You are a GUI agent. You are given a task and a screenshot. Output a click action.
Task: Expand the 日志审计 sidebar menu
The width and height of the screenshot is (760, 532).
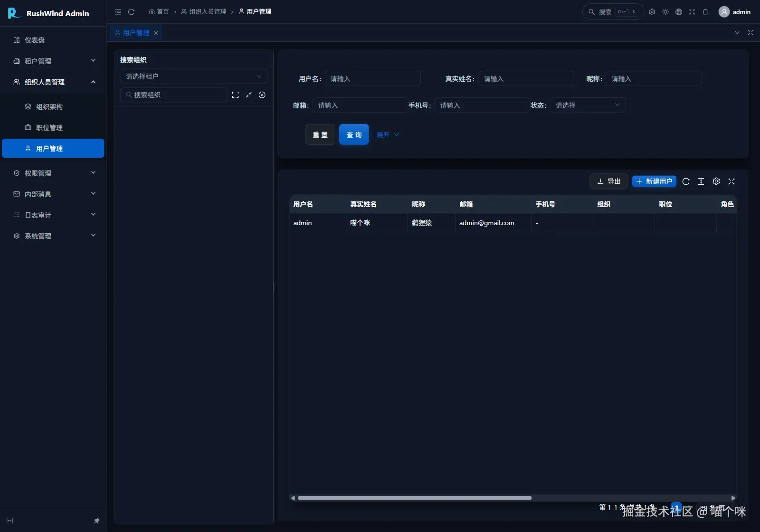[x=53, y=215]
